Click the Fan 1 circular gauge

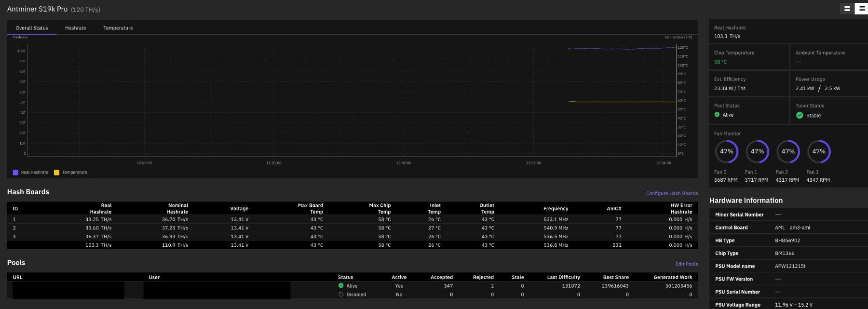pos(757,151)
